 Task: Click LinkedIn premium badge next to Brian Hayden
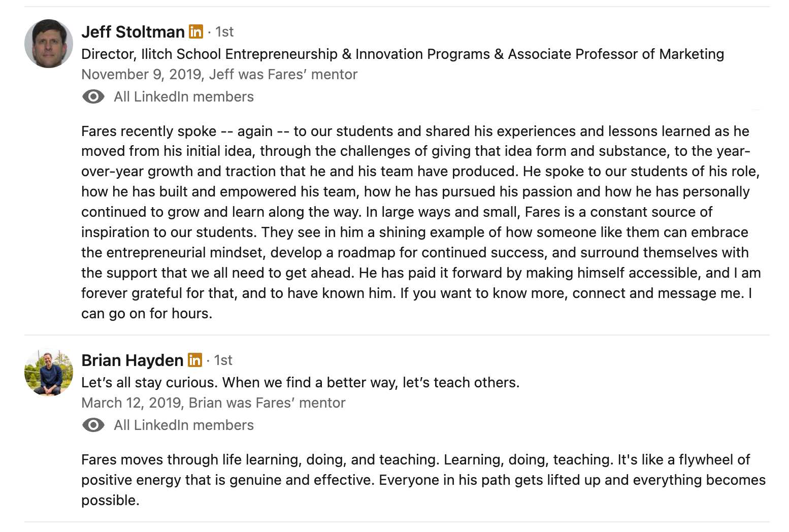(x=195, y=360)
